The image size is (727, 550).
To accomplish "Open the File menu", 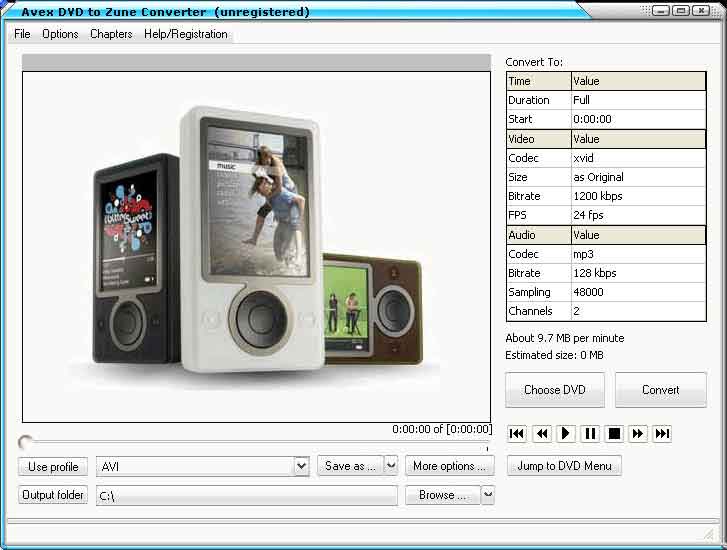I will [22, 34].
